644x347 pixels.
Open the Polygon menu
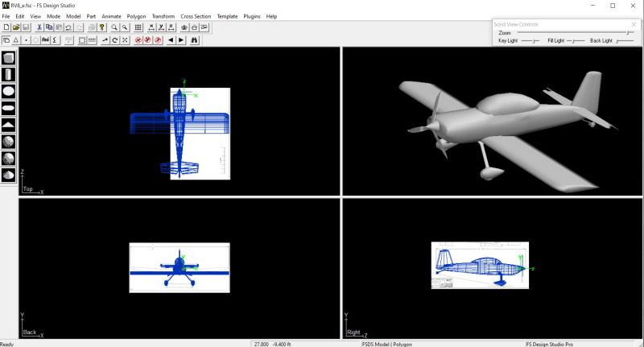[x=136, y=16]
